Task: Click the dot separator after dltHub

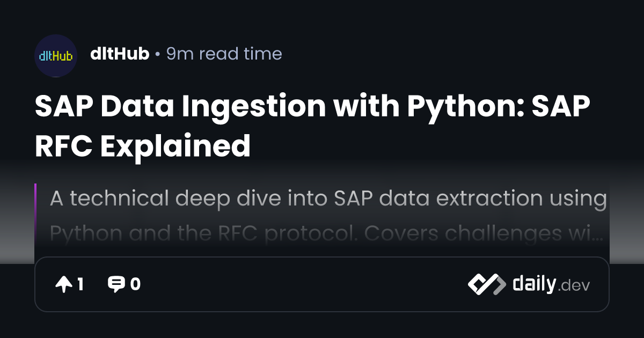Action: [158, 54]
